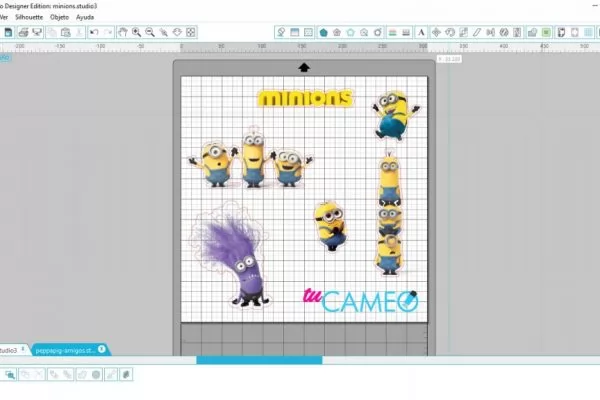Screen dimensions: 600x400
Task: Click the horizontal scrollbar thumb
Action: coord(259,360)
